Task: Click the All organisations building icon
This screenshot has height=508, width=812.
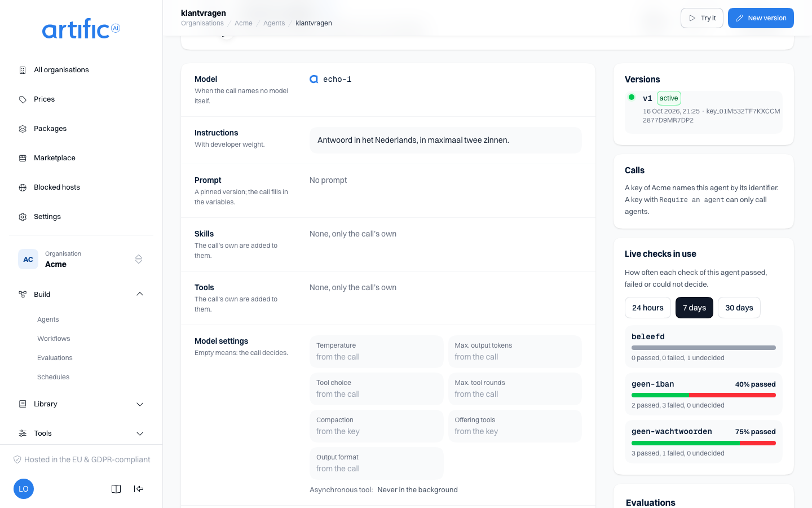Action: [23, 70]
